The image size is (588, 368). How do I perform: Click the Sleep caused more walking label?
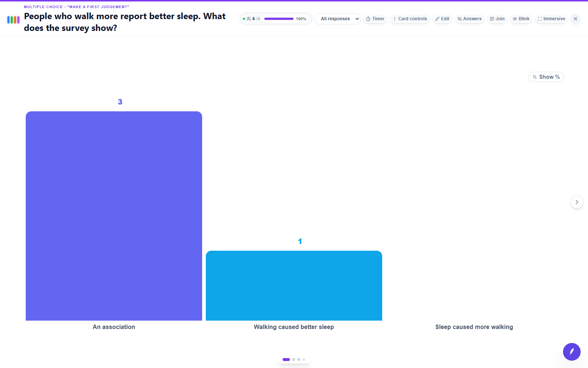pyautogui.click(x=474, y=327)
